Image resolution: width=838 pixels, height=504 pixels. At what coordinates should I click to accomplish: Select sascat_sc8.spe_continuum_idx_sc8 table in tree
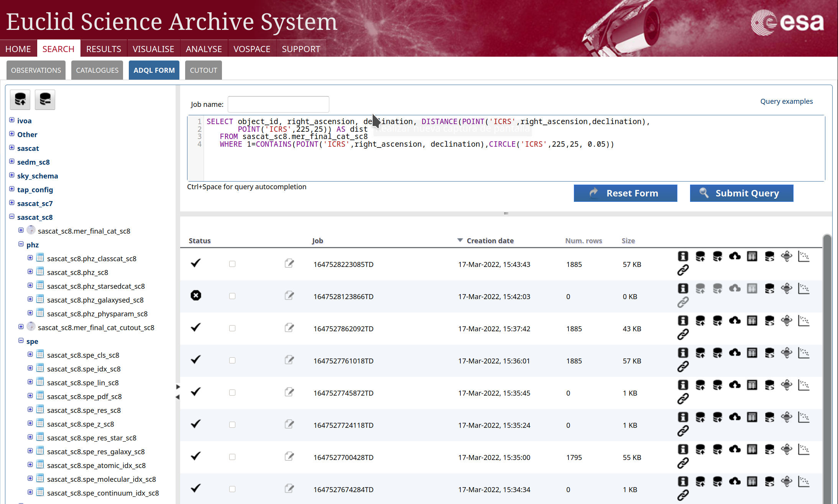click(x=103, y=493)
